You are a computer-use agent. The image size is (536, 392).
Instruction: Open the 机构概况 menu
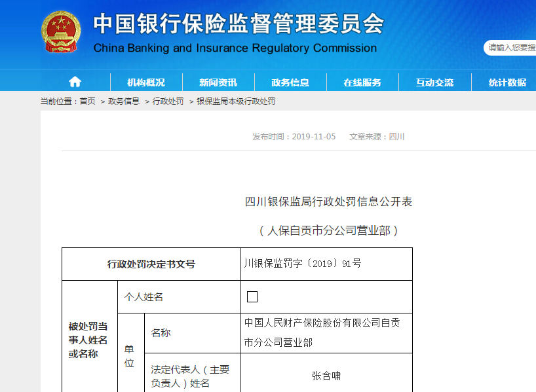click(146, 82)
